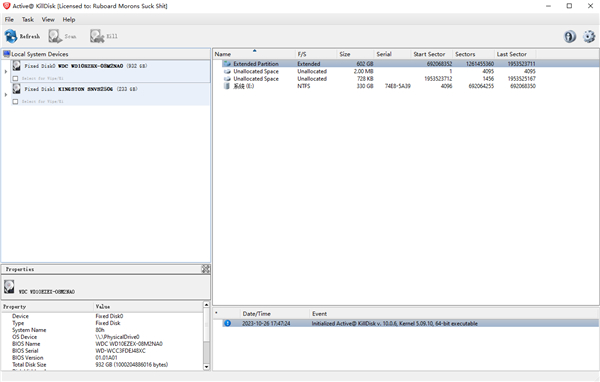Expand the Fixed Disk0 WDC tree node
600x382 pixels.
click(6, 72)
